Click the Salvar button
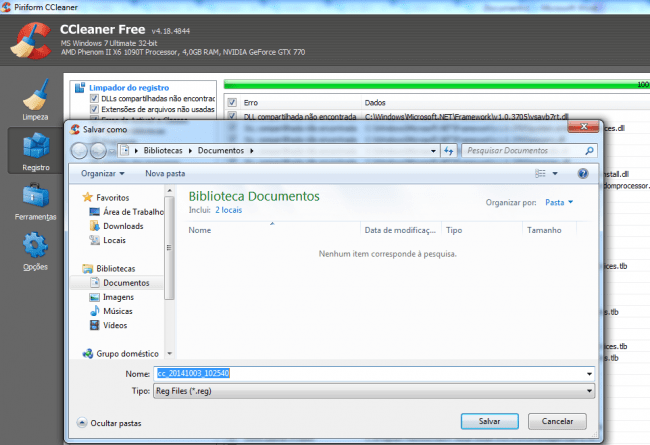The width and height of the screenshot is (650, 445). pyautogui.click(x=490, y=421)
